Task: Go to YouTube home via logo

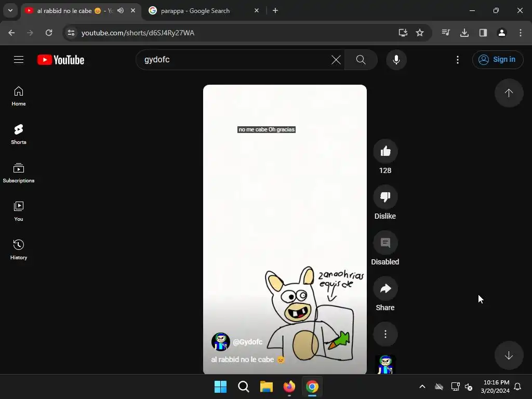Action: click(x=61, y=60)
